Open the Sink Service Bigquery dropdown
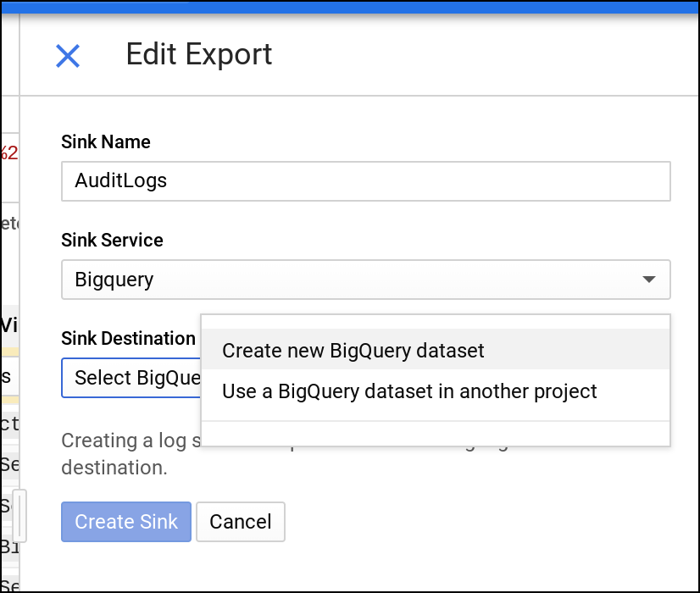This screenshot has height=593, width=700. (365, 280)
